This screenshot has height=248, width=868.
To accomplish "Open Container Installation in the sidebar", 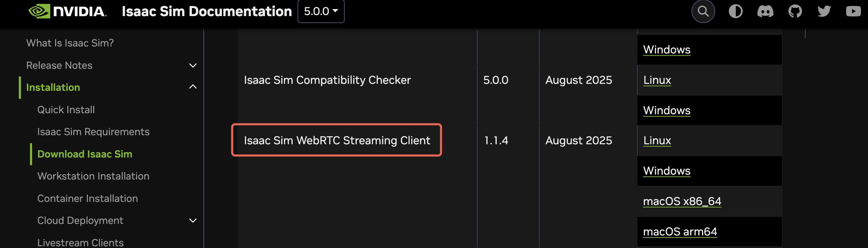I will [x=87, y=198].
